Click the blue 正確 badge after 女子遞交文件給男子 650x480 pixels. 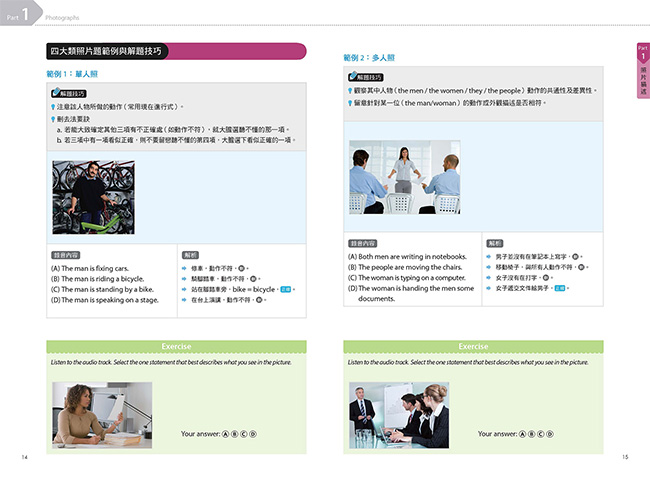coord(560,288)
